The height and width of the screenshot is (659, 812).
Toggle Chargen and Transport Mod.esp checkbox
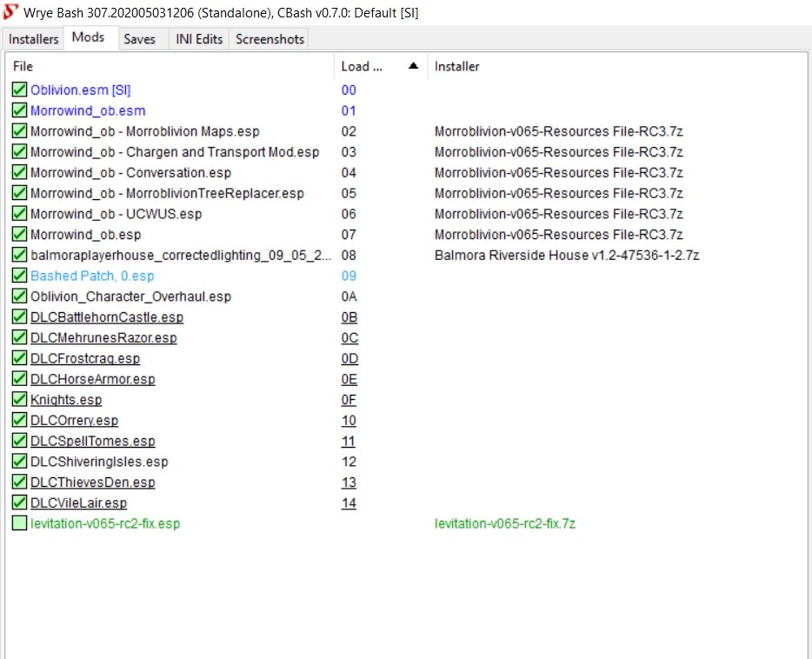pyautogui.click(x=19, y=151)
